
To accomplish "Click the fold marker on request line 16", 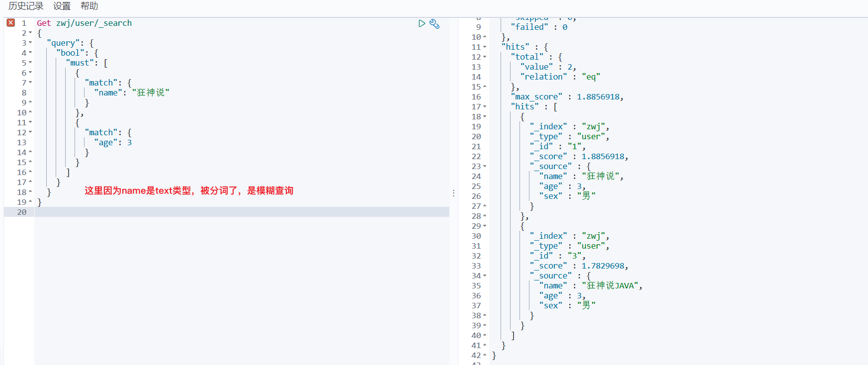I will [x=30, y=172].
